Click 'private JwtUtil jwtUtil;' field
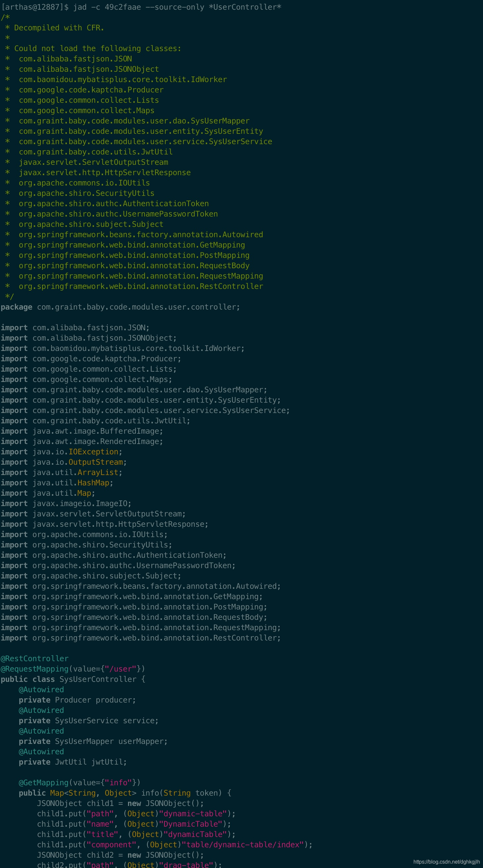The height and width of the screenshot is (868, 483). click(x=73, y=762)
